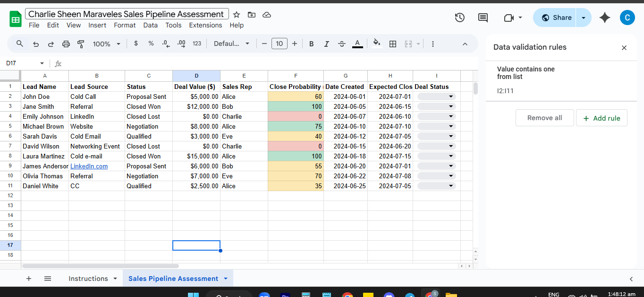This screenshot has width=644, height=297.
Task: Open the toolbar more options menu
Action: pyautogui.click(x=432, y=44)
